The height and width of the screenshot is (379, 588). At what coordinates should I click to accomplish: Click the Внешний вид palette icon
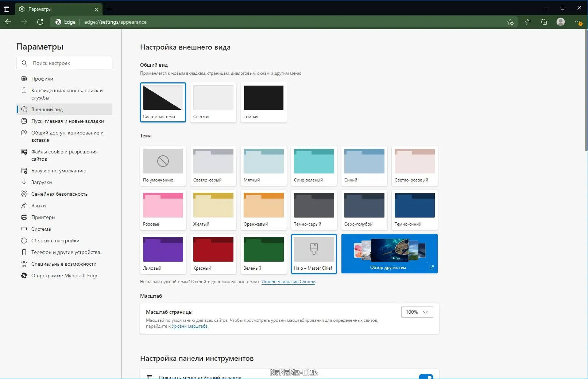(24, 109)
